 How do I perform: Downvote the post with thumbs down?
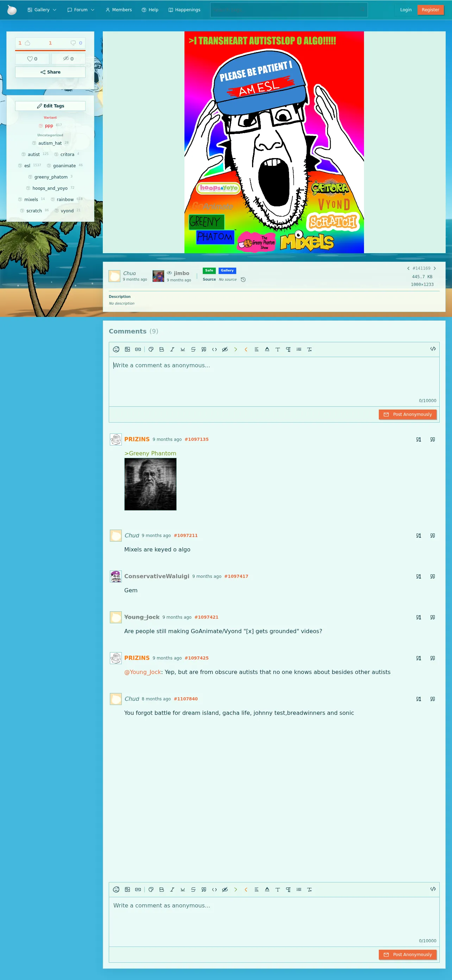(73, 43)
